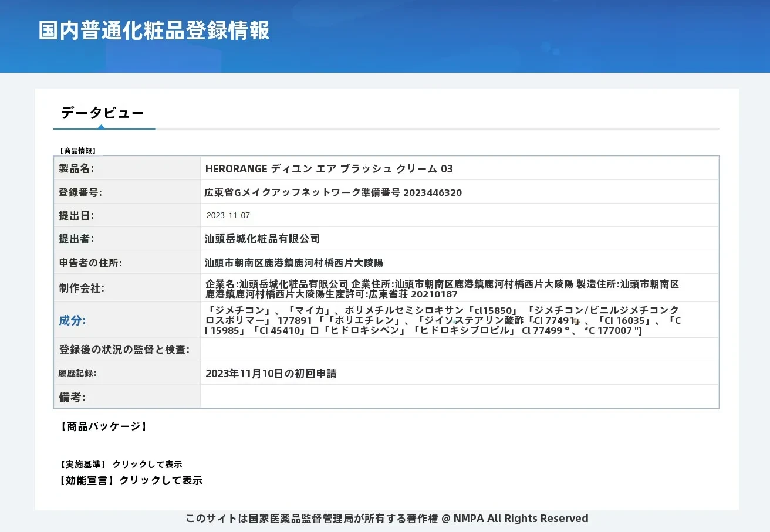770x532 pixels.
Task: Click ingredients list starting 「ジメチコン」
Action: [x=443, y=320]
